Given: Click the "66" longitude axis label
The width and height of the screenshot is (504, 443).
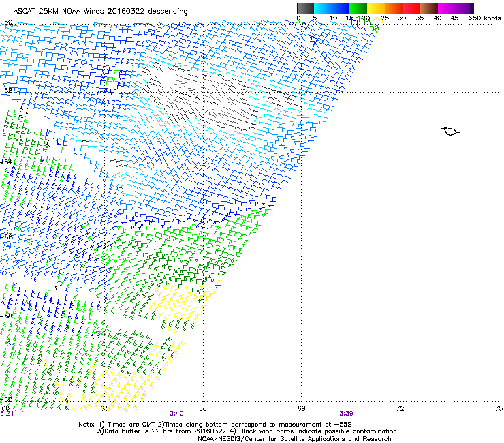Looking at the screenshot, I should click(203, 408).
